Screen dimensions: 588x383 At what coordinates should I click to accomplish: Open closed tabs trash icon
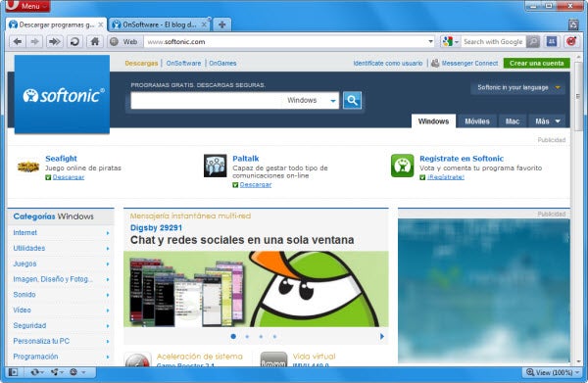(573, 24)
